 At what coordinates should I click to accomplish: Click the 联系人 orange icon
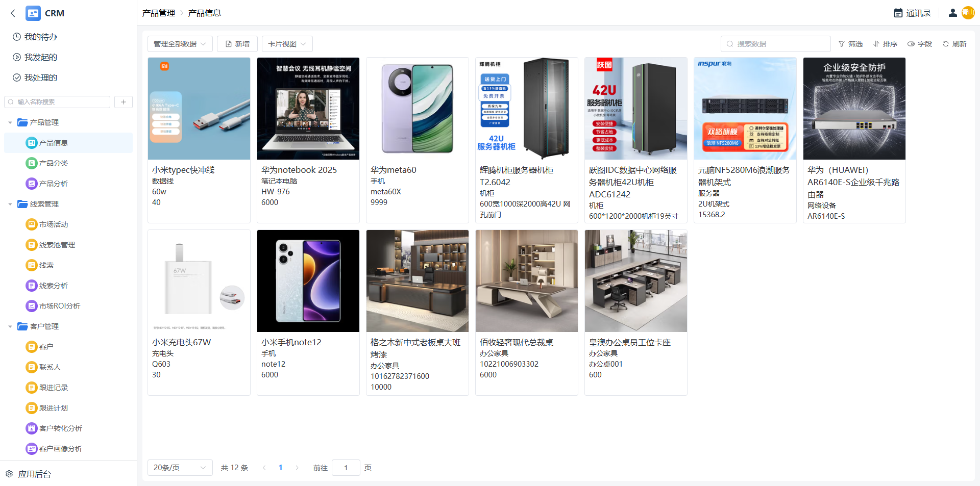pos(31,367)
